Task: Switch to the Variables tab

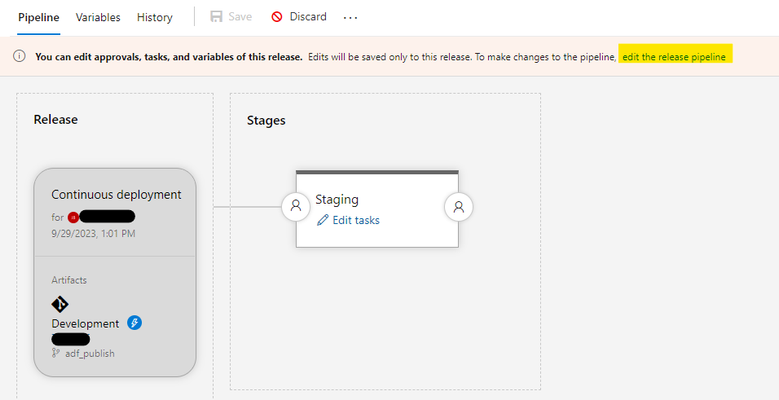Action: tap(98, 17)
